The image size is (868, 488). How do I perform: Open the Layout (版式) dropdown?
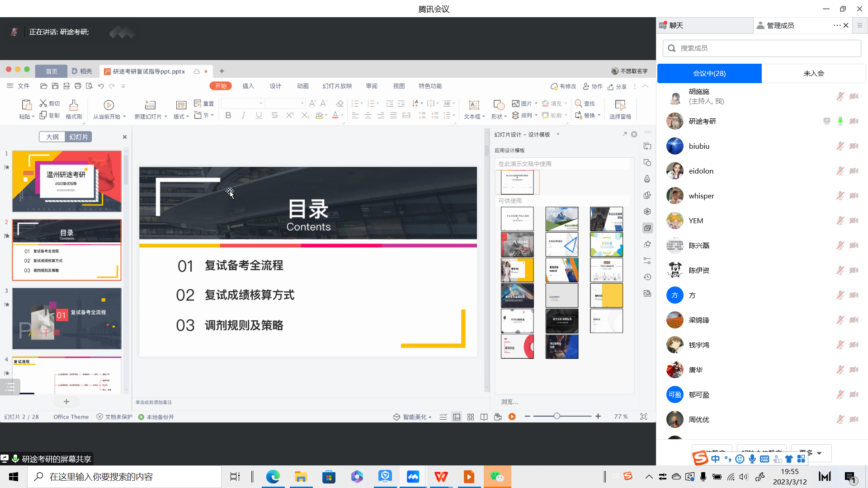point(181,117)
